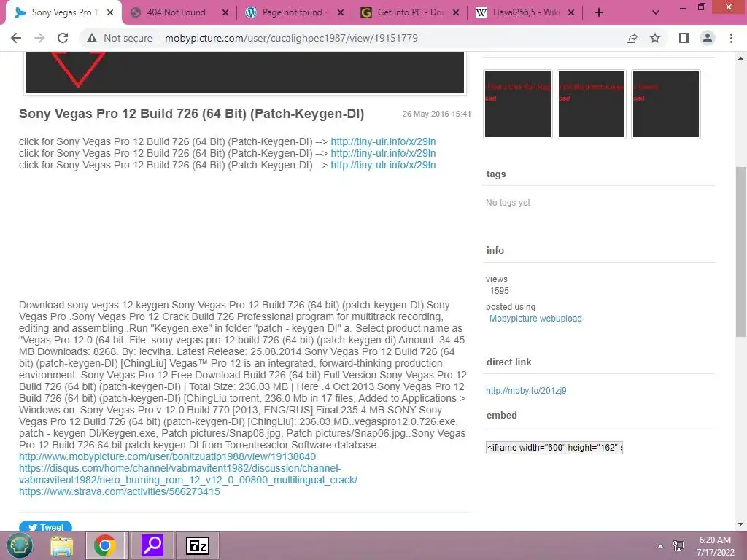Image resolution: width=747 pixels, height=560 pixels.
Task: Open third related picture thumbnail
Action: [x=665, y=104]
